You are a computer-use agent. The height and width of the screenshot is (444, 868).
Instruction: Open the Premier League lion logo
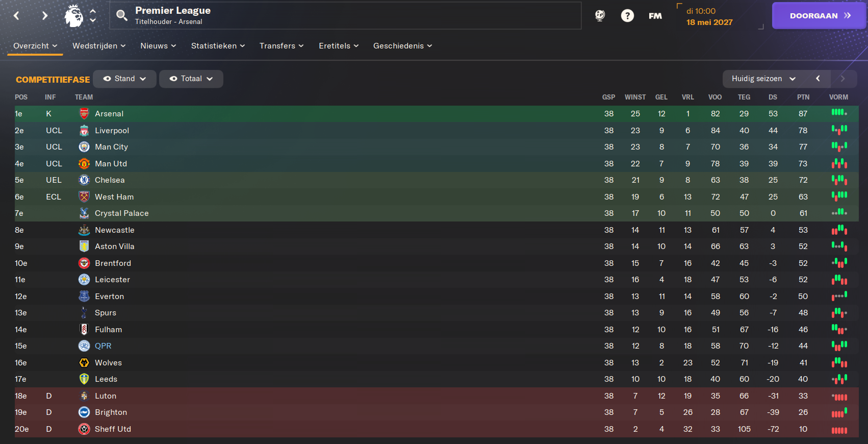point(74,16)
